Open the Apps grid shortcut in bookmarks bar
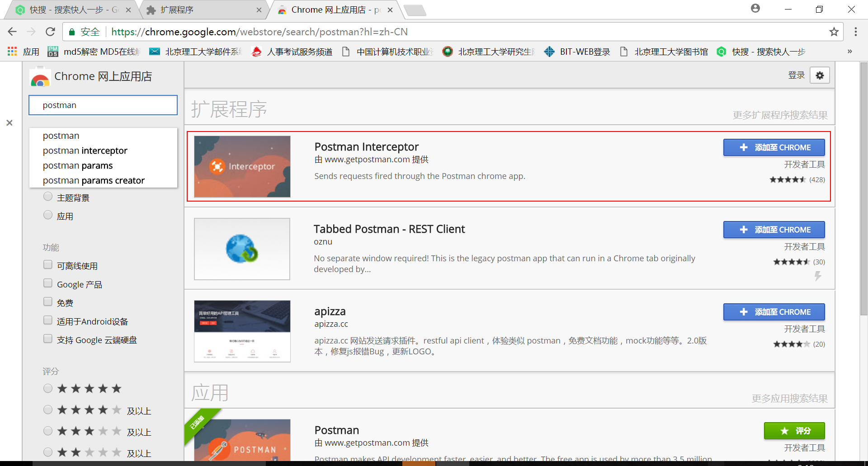The height and width of the screenshot is (466, 868). pos(24,52)
